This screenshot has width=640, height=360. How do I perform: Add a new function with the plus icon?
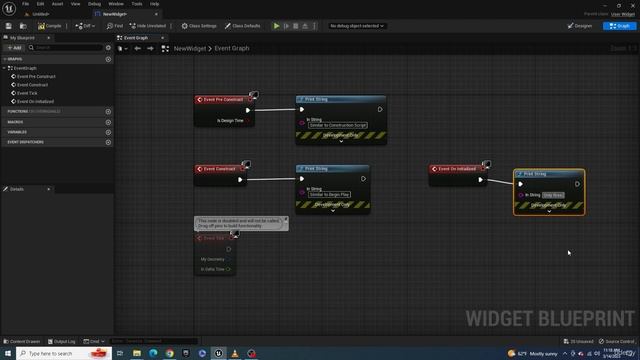click(108, 111)
